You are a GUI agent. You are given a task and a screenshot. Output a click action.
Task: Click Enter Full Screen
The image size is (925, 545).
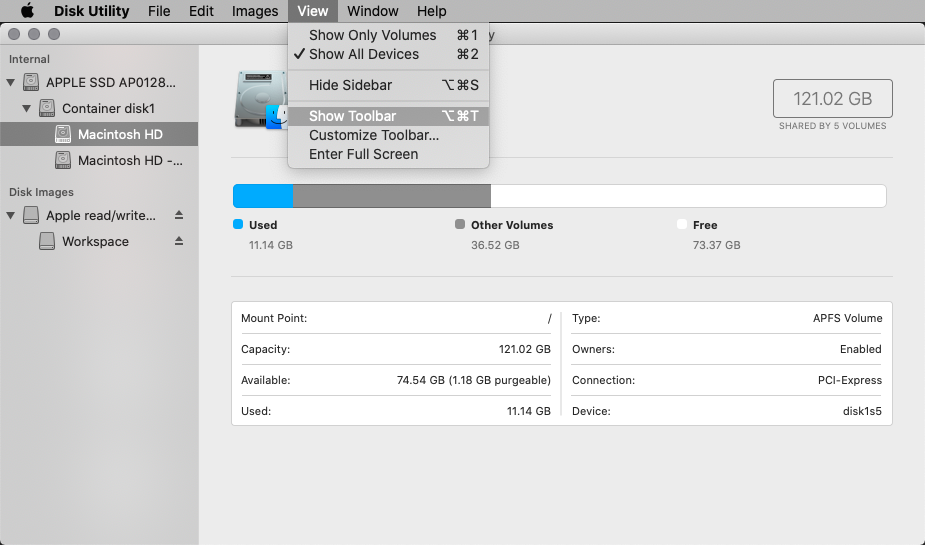(363, 154)
